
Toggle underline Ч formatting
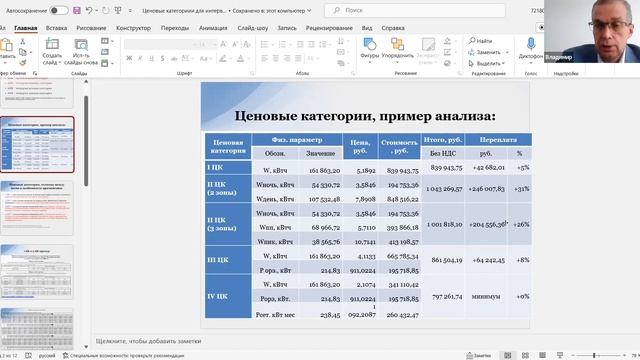(x=151, y=59)
